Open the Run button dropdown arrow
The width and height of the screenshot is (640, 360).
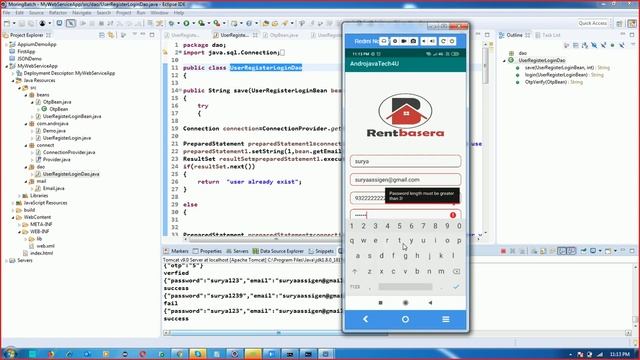tap(193, 23)
